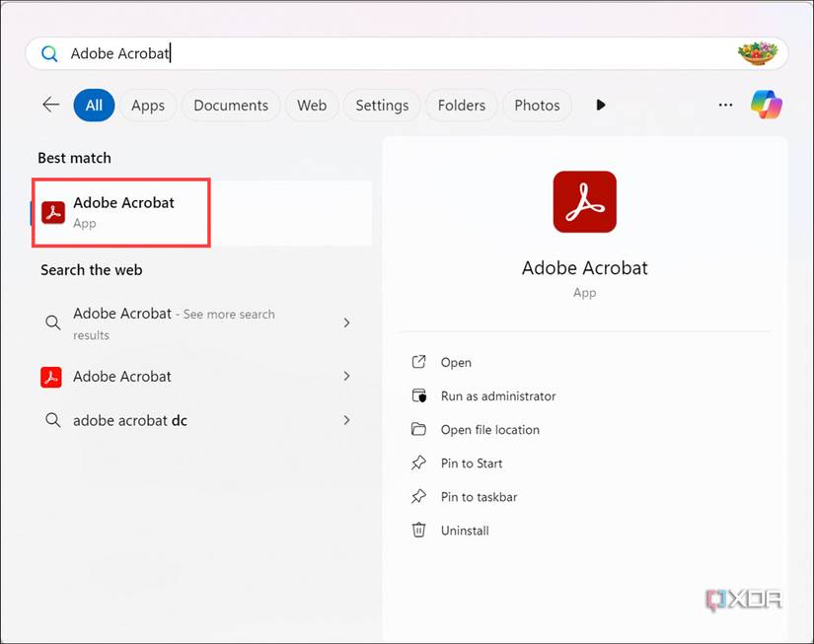Click the search text field
This screenshot has width=814, height=644.
click(x=395, y=54)
